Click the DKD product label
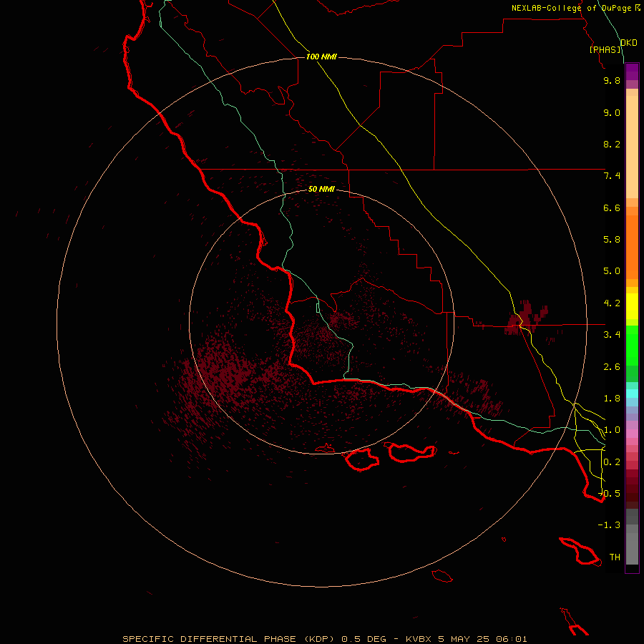Screen dimensions: 644x644 pos(628,42)
